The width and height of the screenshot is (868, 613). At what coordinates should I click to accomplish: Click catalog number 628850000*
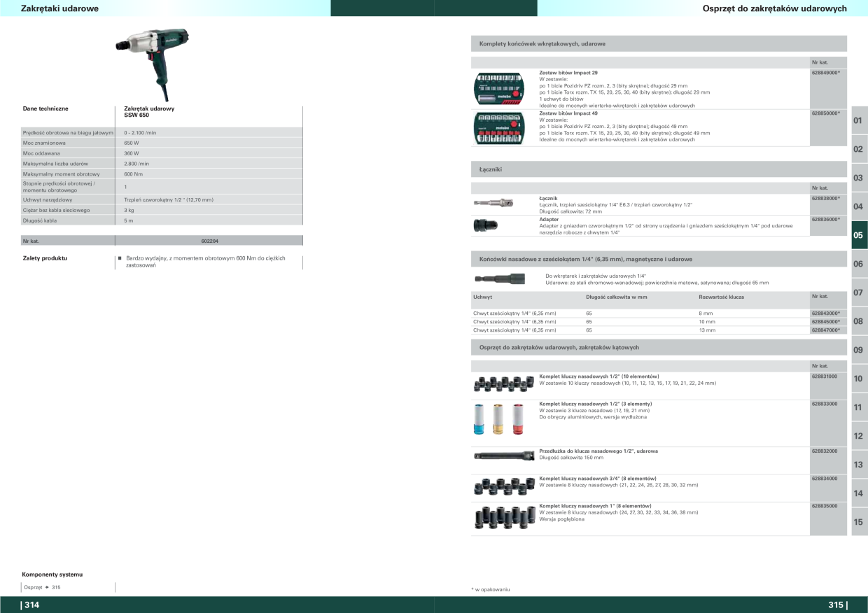[x=826, y=113]
